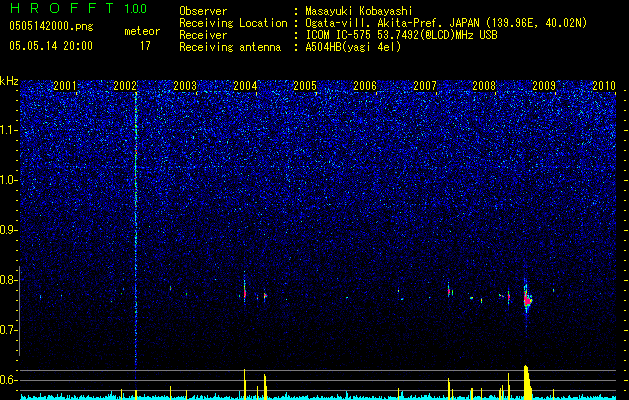
Task: Click the 0.6 kHz frequency label
Action: (x=8, y=380)
